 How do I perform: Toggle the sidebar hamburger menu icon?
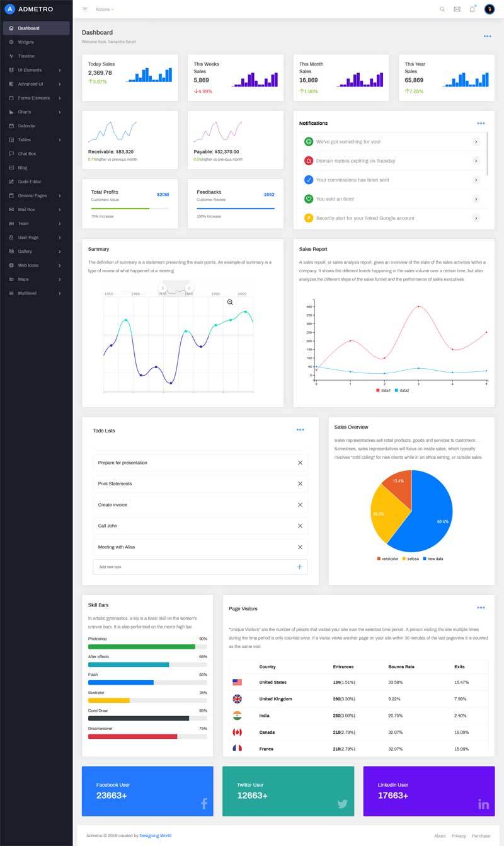click(84, 9)
